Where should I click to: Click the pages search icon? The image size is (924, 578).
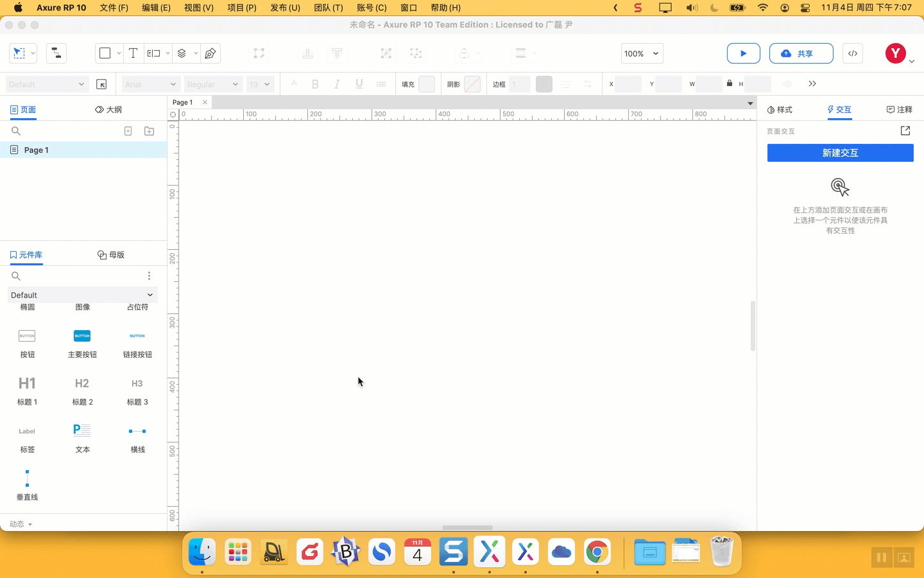coord(16,131)
